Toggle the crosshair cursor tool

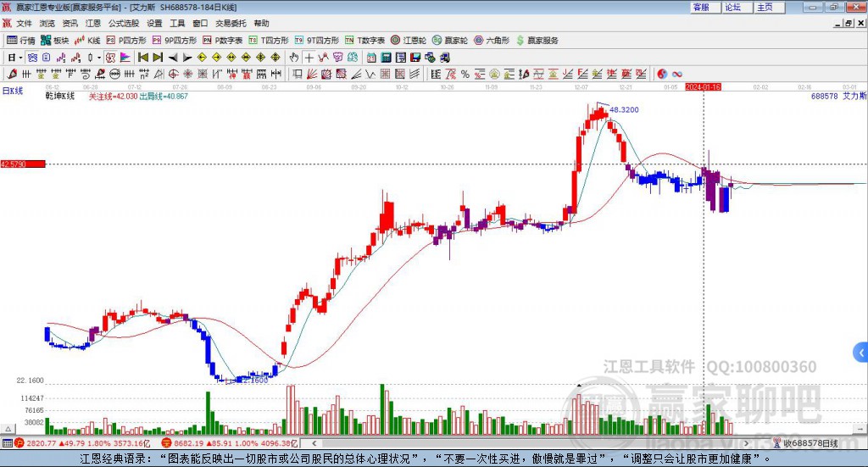[309, 58]
